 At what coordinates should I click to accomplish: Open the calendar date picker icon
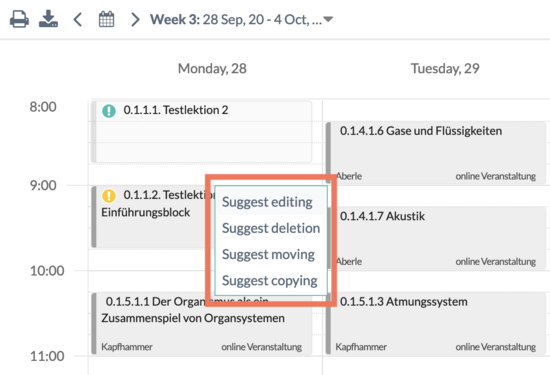click(x=106, y=19)
